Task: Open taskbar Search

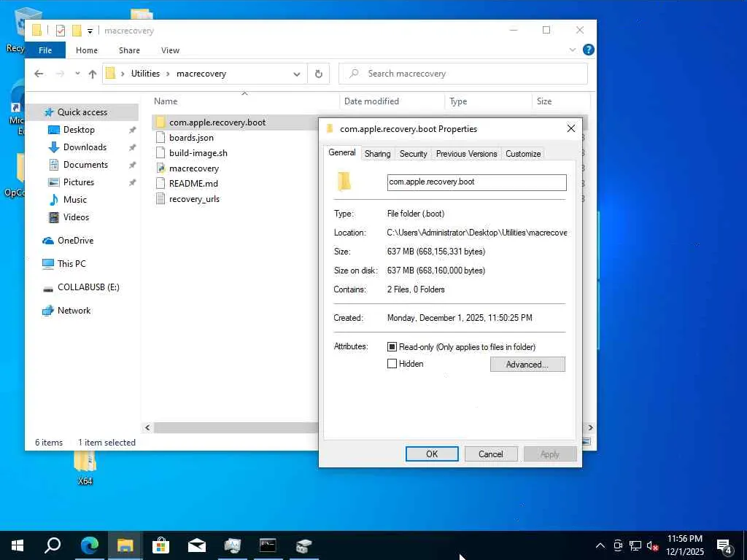Action: (53, 545)
